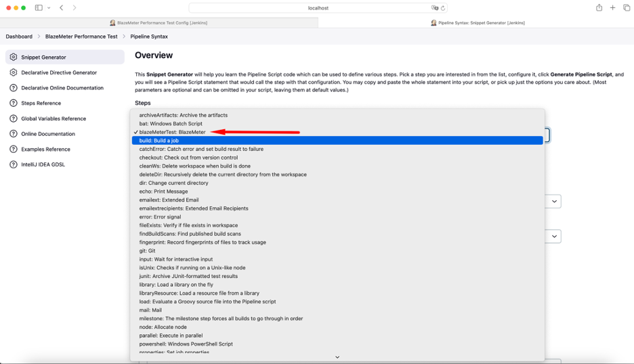Select 'error: Error signal' option
634x364 pixels.
[x=337, y=217]
